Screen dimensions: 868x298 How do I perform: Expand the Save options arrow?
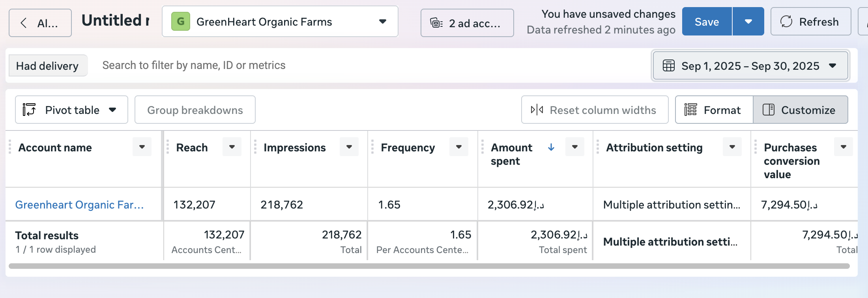tap(748, 22)
